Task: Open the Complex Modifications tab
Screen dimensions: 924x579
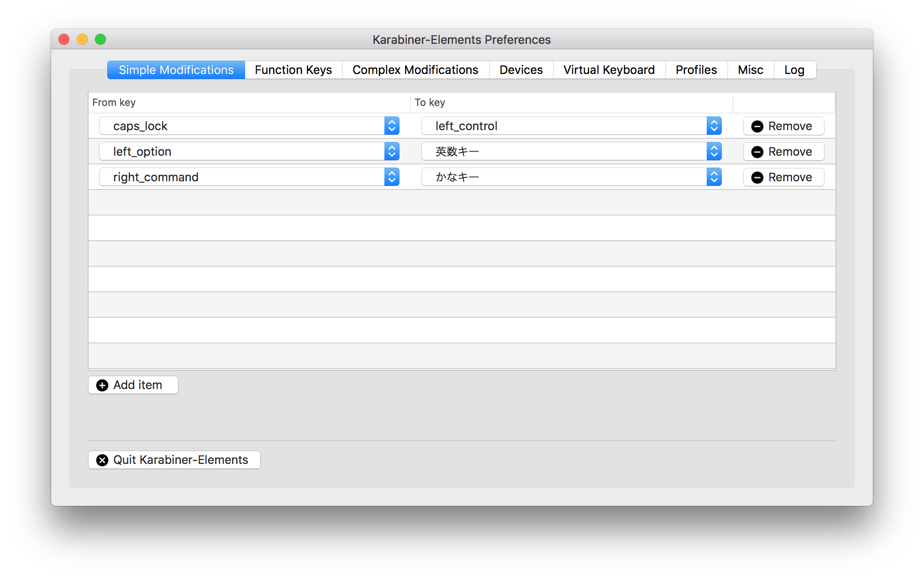Action: [415, 70]
